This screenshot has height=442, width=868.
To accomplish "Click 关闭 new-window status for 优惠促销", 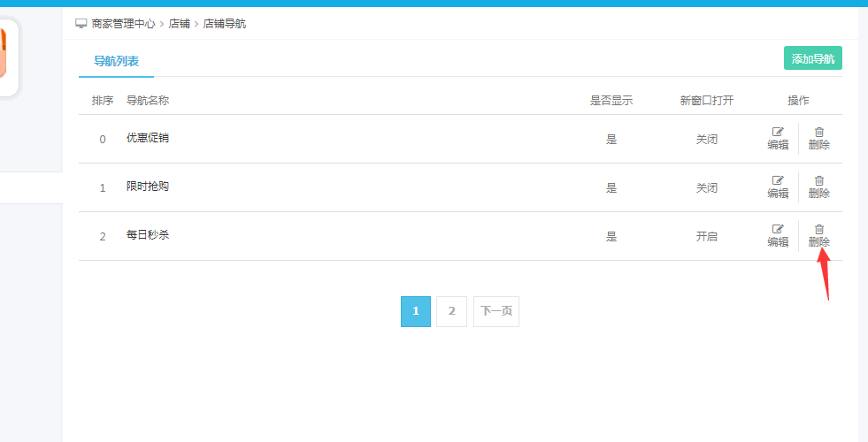I will (706, 140).
